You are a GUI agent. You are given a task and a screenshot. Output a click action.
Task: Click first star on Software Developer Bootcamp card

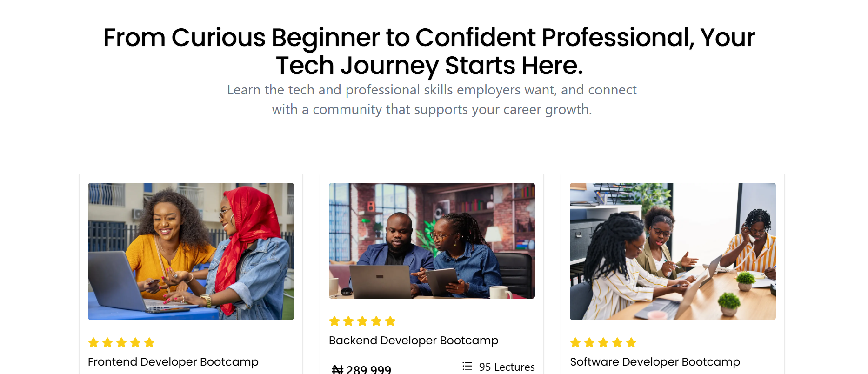pyautogui.click(x=575, y=343)
